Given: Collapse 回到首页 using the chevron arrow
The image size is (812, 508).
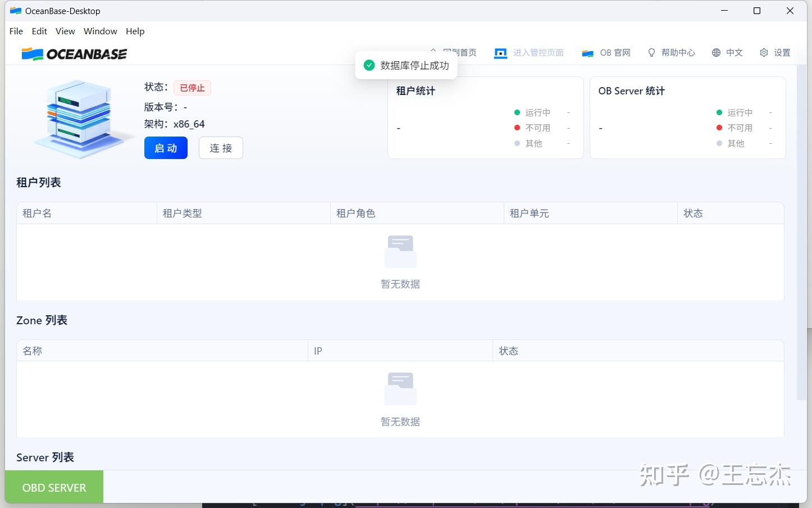Looking at the screenshot, I should point(433,51).
